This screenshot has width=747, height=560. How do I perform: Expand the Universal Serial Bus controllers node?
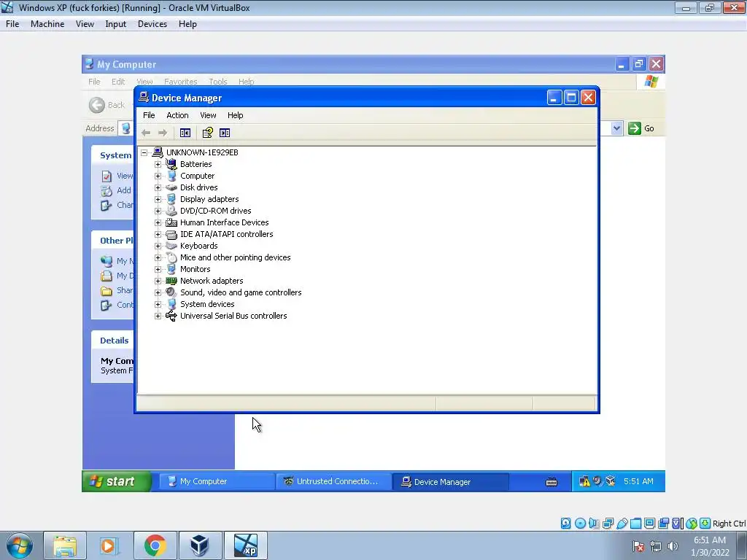tap(158, 316)
